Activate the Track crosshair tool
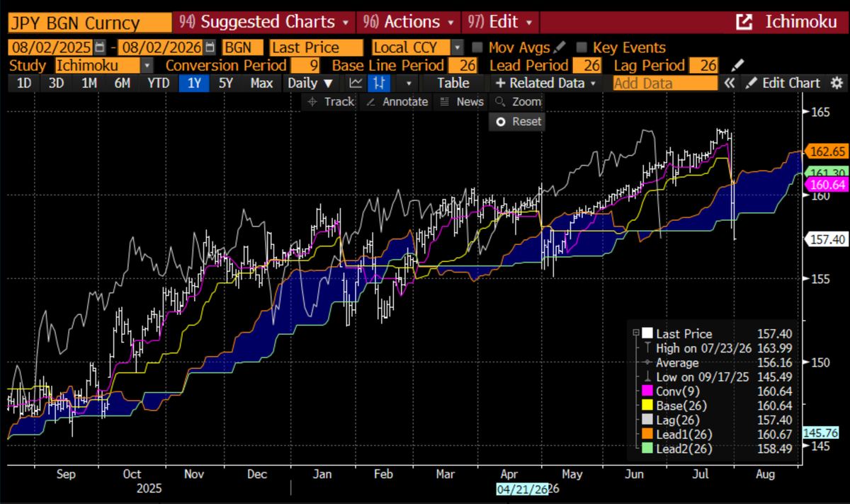The height and width of the screenshot is (504, 850). pos(329,102)
